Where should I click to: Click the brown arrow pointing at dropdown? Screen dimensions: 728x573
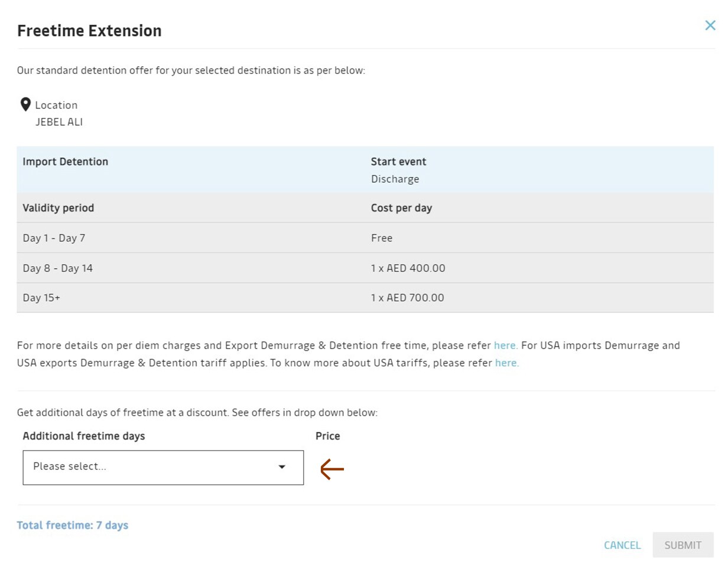332,470
